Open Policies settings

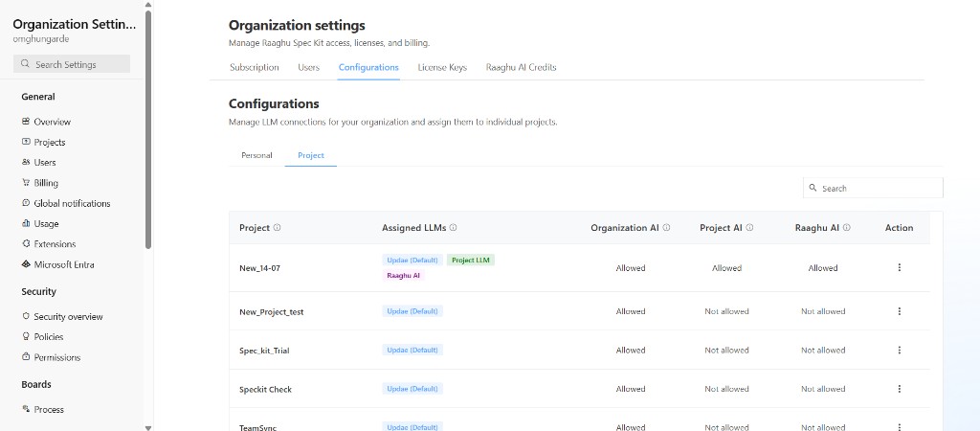tap(49, 336)
